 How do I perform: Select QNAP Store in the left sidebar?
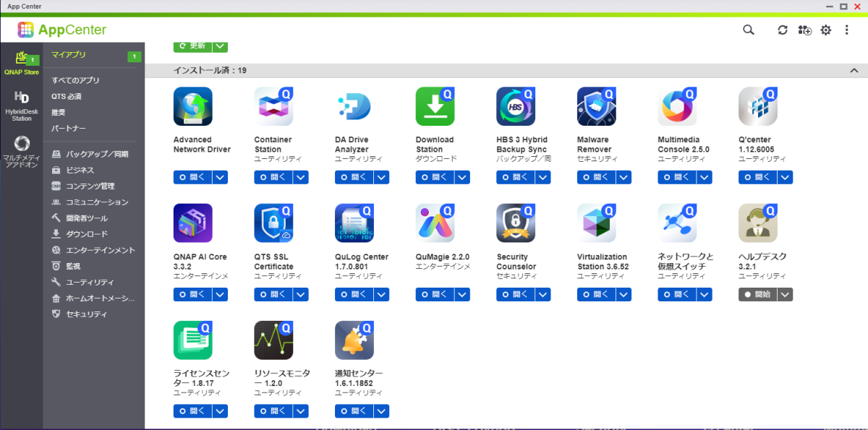pos(22,63)
